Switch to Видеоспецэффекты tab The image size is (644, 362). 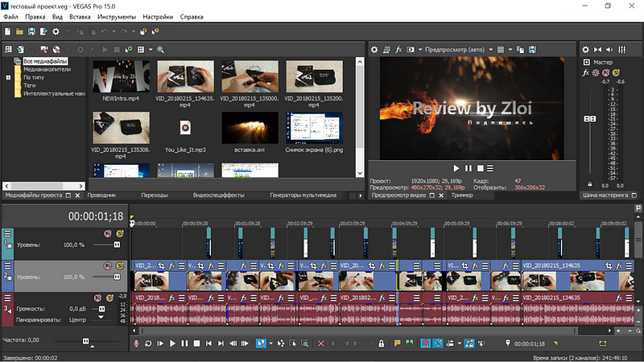point(218,195)
